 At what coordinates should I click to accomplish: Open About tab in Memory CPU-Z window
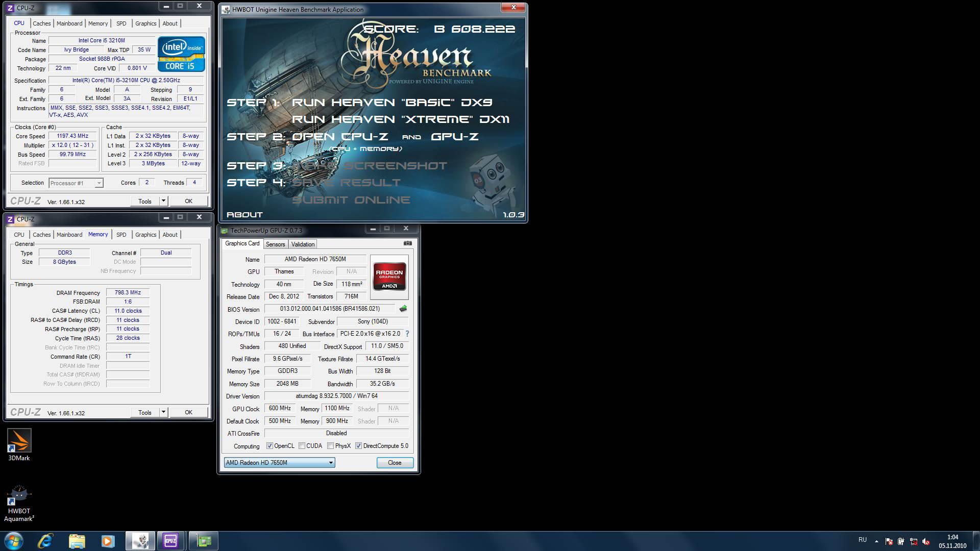170,235
